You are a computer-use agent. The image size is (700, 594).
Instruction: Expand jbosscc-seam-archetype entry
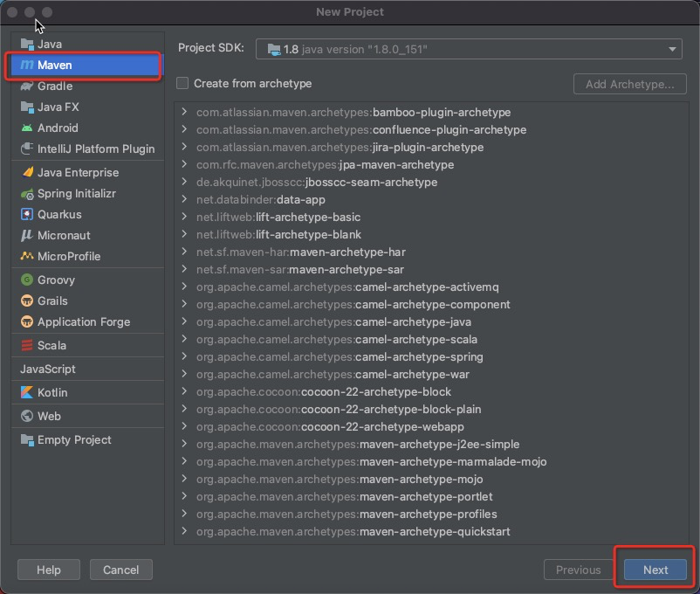[x=184, y=182]
